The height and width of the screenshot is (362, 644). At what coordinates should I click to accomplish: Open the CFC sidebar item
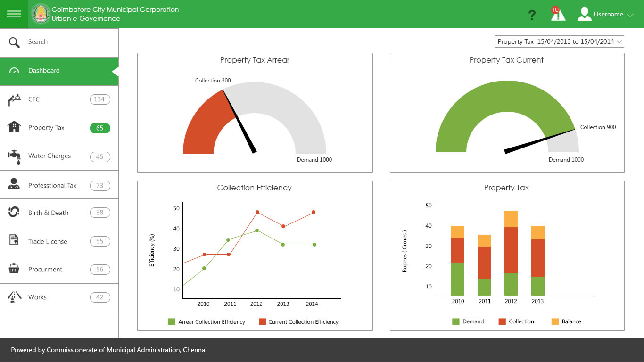[x=34, y=99]
